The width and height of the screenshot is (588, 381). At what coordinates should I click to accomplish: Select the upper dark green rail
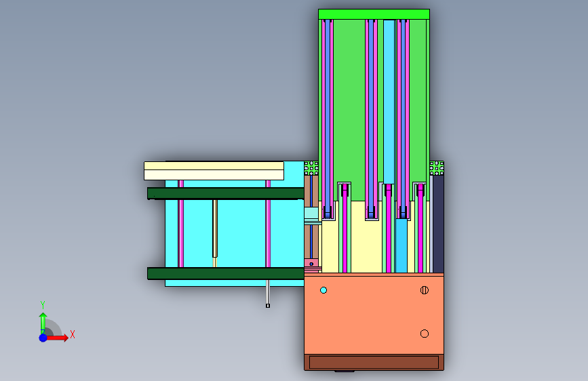click(226, 193)
